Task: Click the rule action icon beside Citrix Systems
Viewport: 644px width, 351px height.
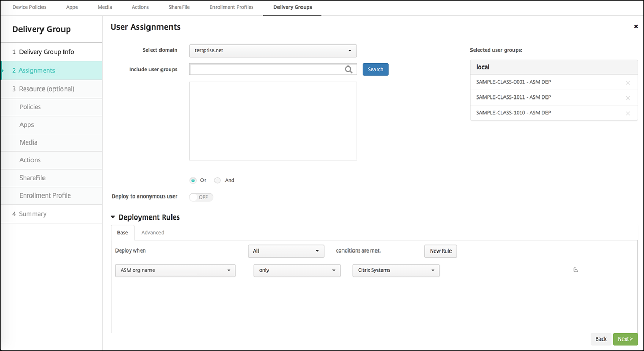Action: 575,270
